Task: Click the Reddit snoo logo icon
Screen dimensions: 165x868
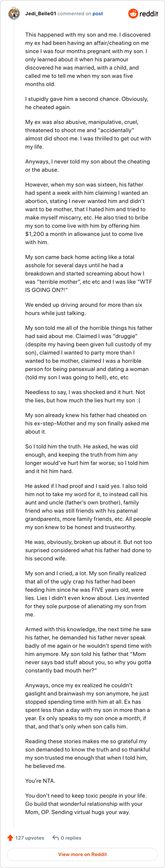Action: point(133,14)
